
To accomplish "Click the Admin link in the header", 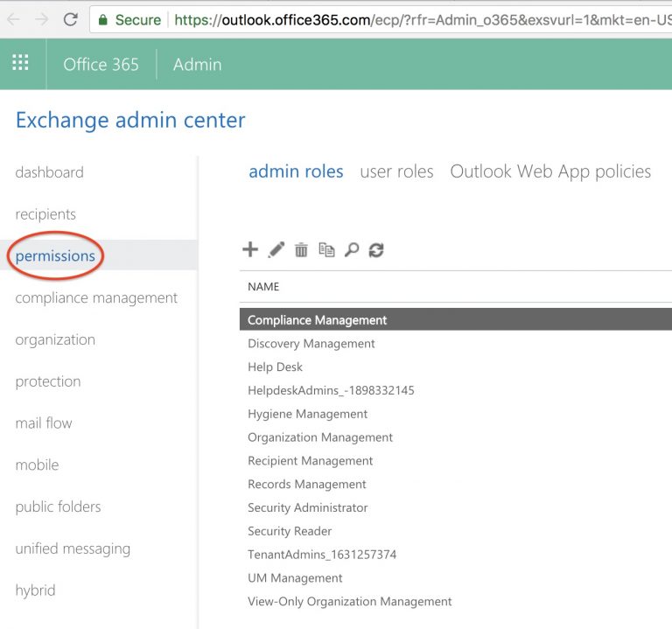I will click(197, 64).
